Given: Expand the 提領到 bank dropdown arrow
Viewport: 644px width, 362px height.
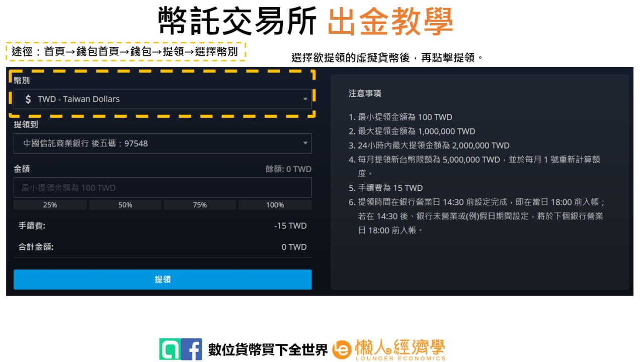Looking at the screenshot, I should click(305, 143).
